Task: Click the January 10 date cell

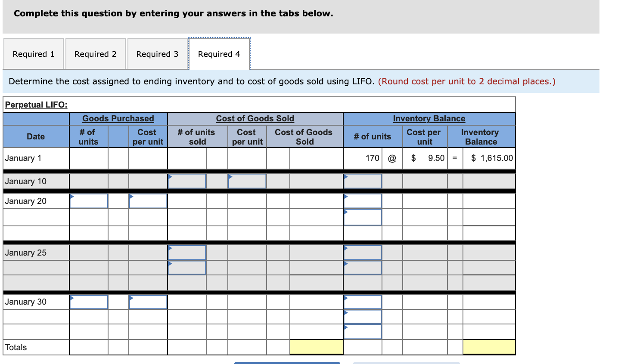Action: click(36, 181)
